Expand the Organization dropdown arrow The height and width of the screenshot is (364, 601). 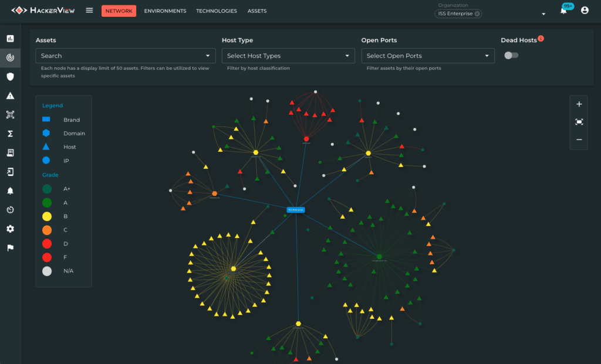pos(543,14)
